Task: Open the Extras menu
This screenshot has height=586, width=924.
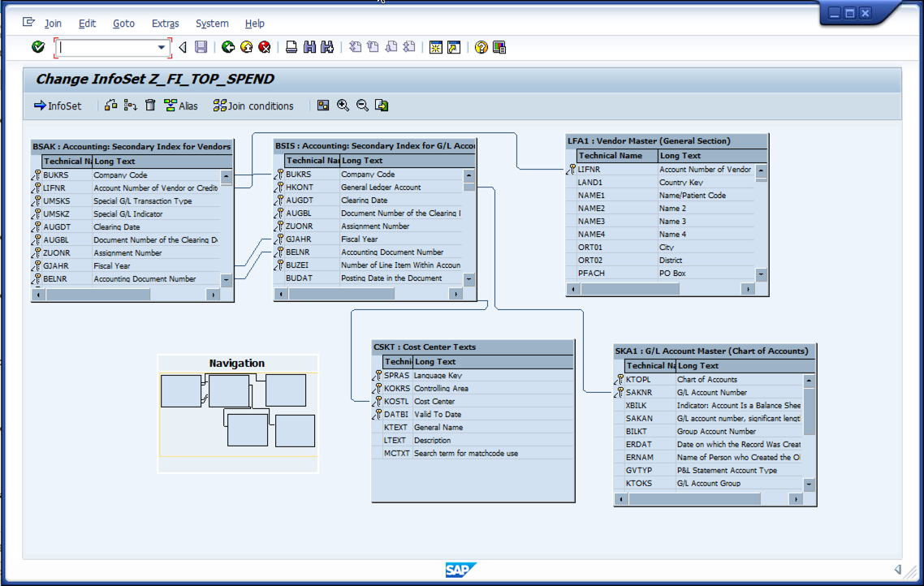Action: (165, 24)
